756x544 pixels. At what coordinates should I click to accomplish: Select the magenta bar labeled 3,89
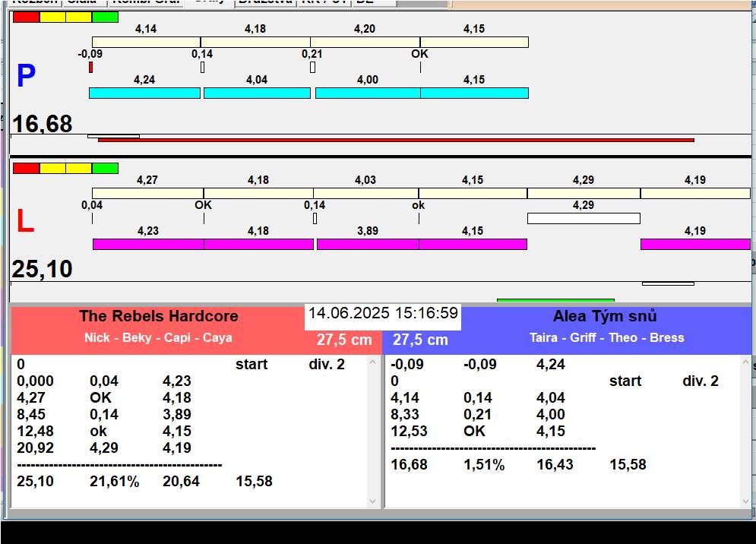367,244
